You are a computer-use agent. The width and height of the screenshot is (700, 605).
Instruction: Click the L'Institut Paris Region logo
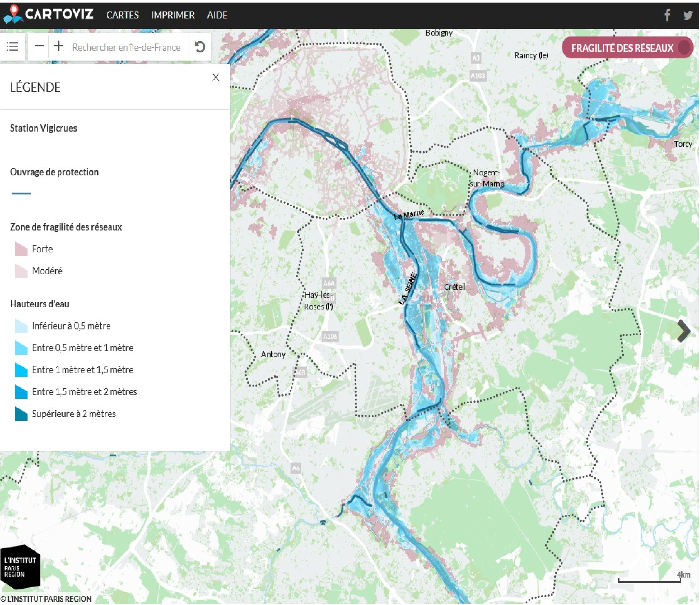[x=20, y=567]
